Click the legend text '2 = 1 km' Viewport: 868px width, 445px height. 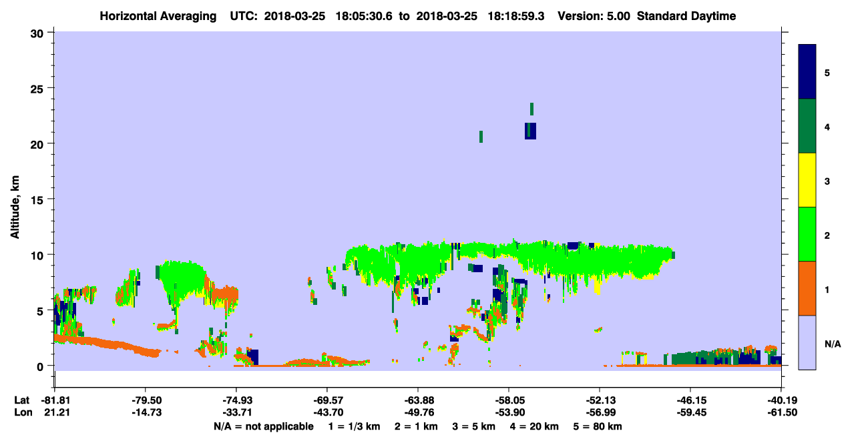pos(417,426)
